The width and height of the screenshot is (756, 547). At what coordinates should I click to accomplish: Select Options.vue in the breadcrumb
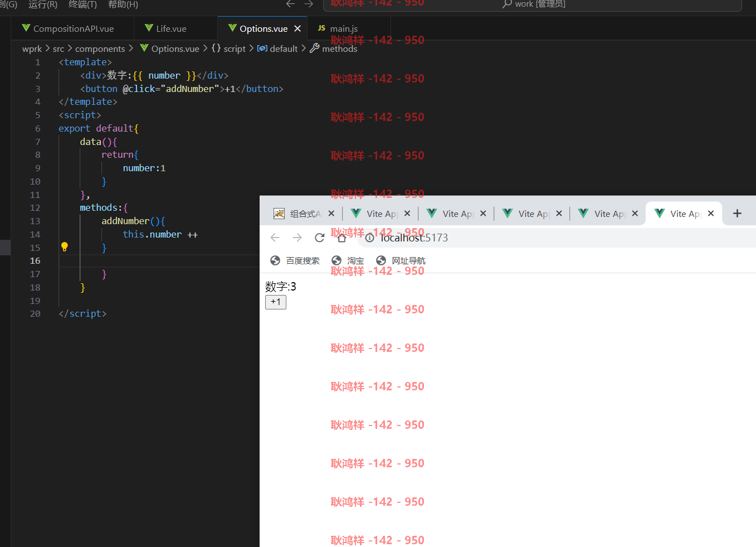[169, 49]
